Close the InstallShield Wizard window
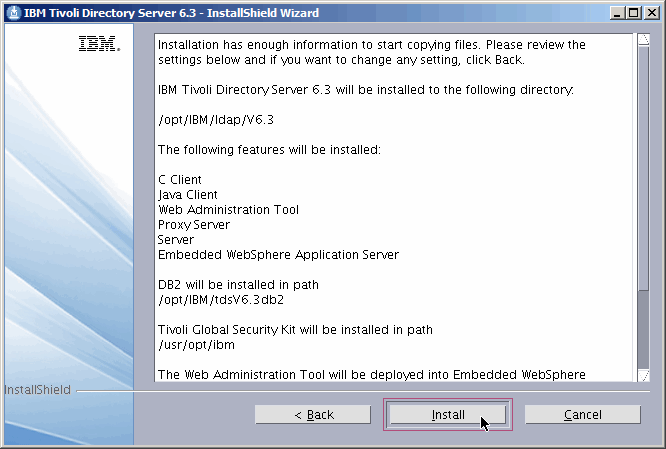The image size is (666, 449). coord(651,12)
